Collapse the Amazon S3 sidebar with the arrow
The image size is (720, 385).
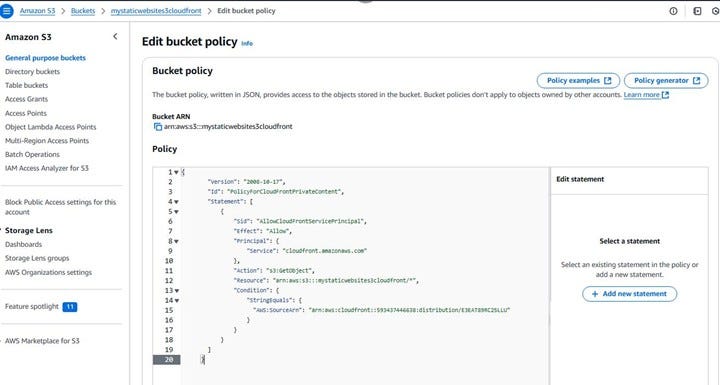[115, 36]
